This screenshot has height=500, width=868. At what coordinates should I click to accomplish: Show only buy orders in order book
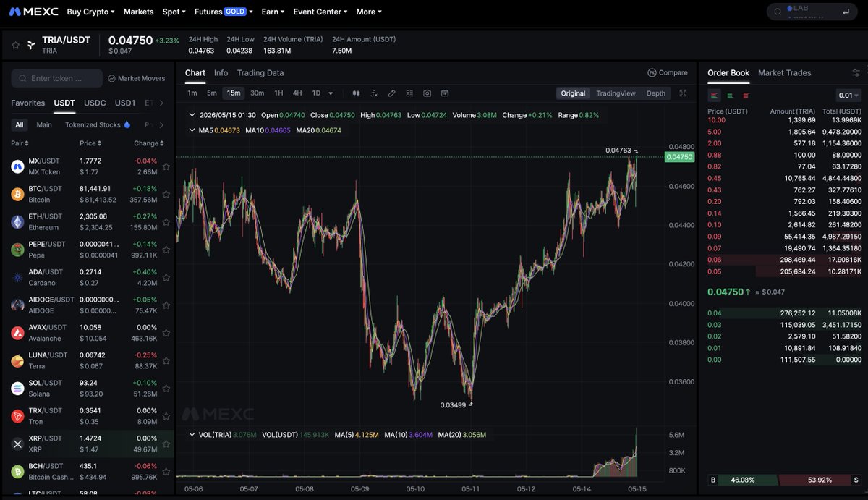[x=731, y=96]
